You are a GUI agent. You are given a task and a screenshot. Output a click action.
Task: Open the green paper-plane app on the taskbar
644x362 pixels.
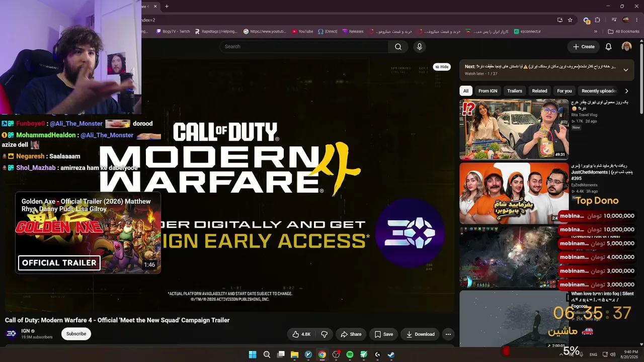pos(364,354)
